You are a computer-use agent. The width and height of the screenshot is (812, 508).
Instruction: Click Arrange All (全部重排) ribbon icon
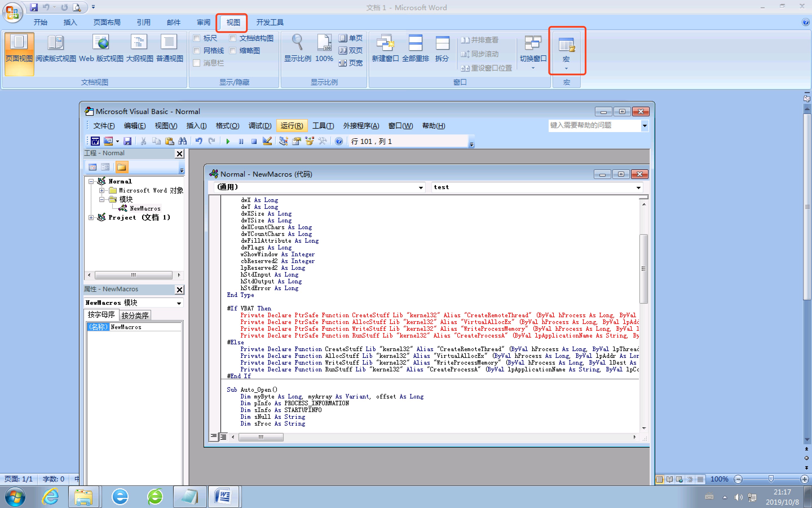tap(415, 48)
